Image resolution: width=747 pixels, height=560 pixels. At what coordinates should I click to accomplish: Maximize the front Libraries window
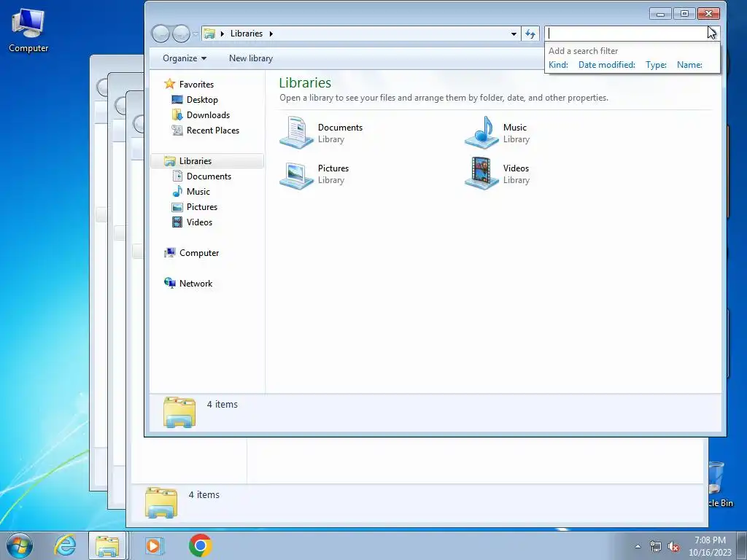pyautogui.click(x=684, y=14)
